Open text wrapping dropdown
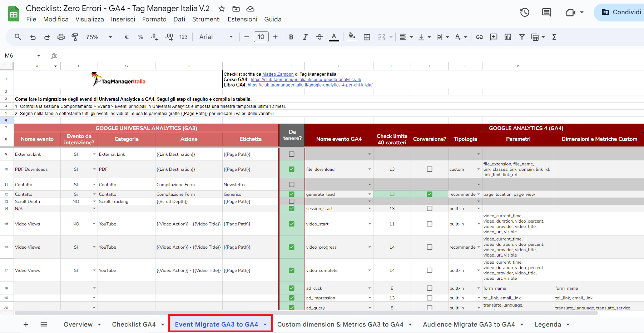This screenshot has height=333, width=644. 442,37
